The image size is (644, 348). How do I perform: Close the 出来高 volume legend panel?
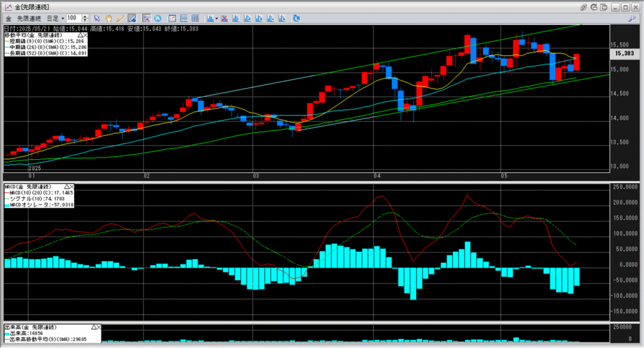99,328
